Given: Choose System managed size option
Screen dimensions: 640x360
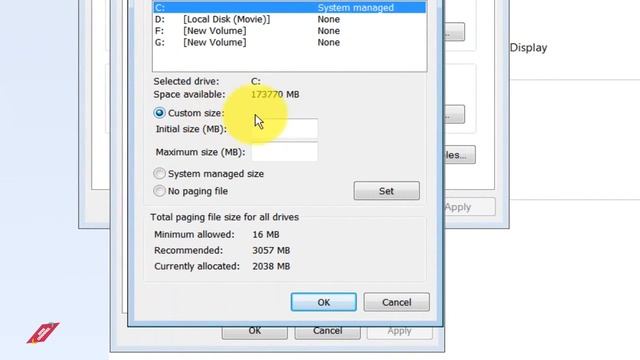Looking at the screenshot, I should click(159, 173).
